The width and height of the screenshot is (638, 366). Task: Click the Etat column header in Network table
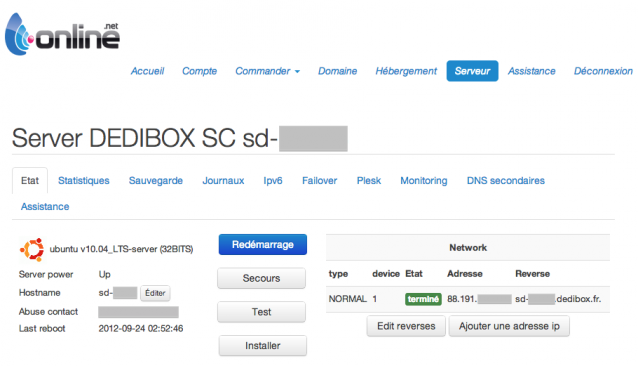pos(414,274)
